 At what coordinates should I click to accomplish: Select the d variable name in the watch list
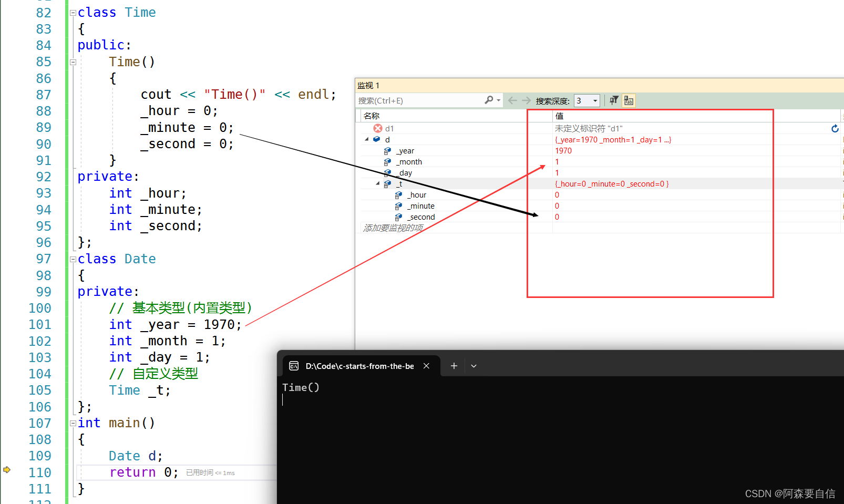[387, 139]
